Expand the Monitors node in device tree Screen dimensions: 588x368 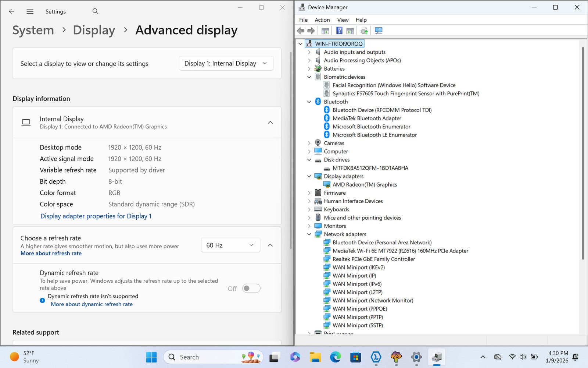click(309, 226)
